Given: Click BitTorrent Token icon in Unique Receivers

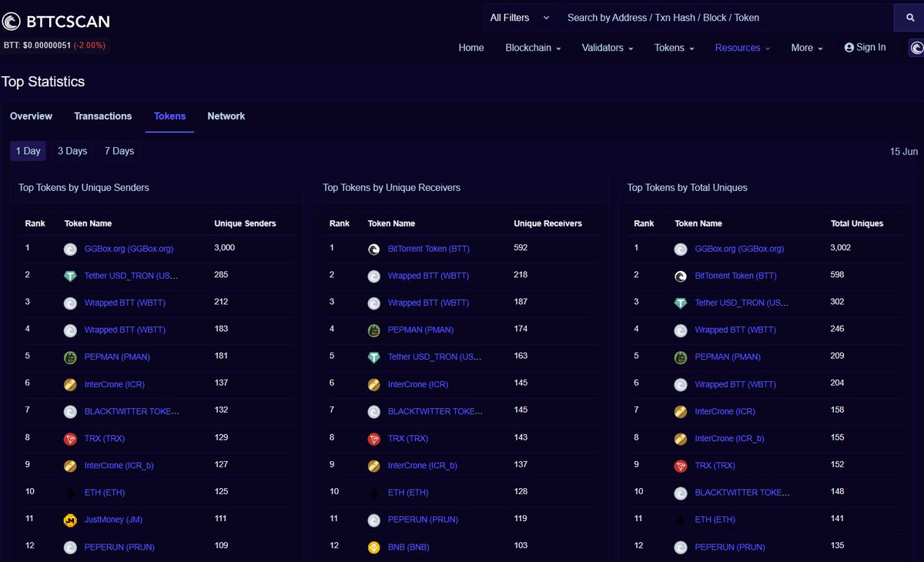Looking at the screenshot, I should tap(373, 249).
